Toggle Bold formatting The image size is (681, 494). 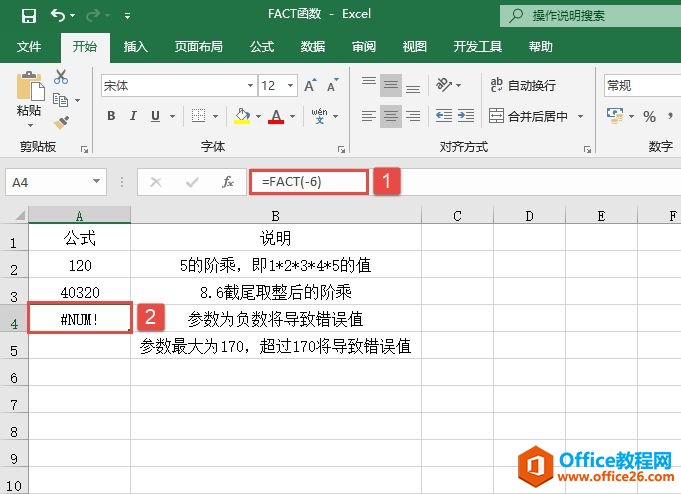point(111,116)
